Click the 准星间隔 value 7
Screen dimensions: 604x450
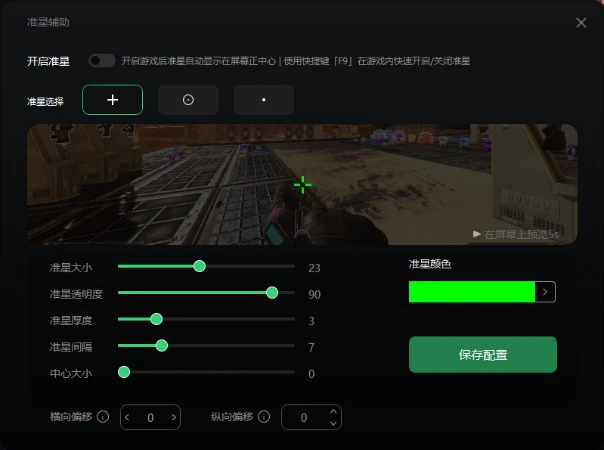(311, 348)
